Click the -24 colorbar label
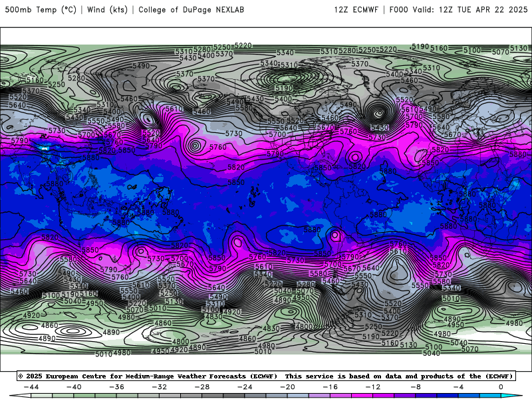This screenshot has width=532, height=399. (245, 387)
